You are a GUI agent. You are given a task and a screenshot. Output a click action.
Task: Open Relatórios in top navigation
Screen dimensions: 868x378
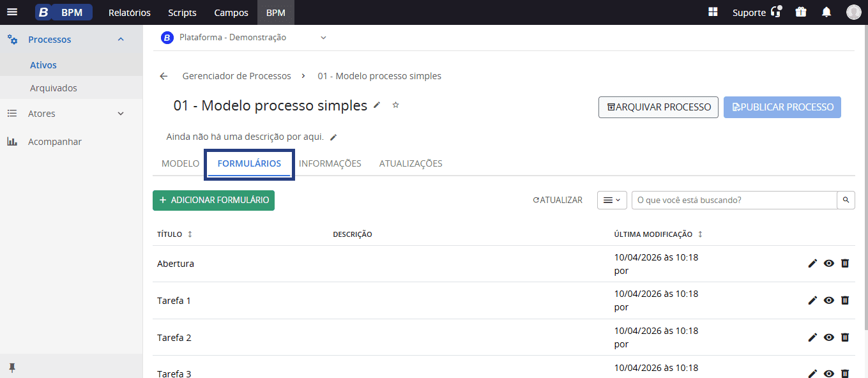click(x=130, y=13)
